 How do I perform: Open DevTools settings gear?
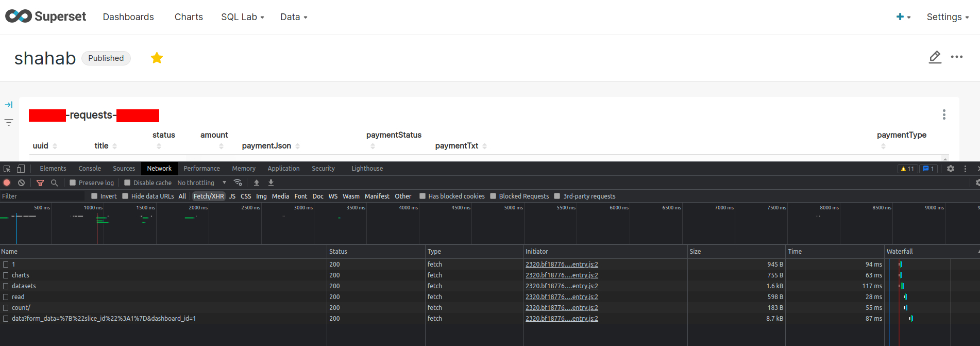click(x=951, y=169)
